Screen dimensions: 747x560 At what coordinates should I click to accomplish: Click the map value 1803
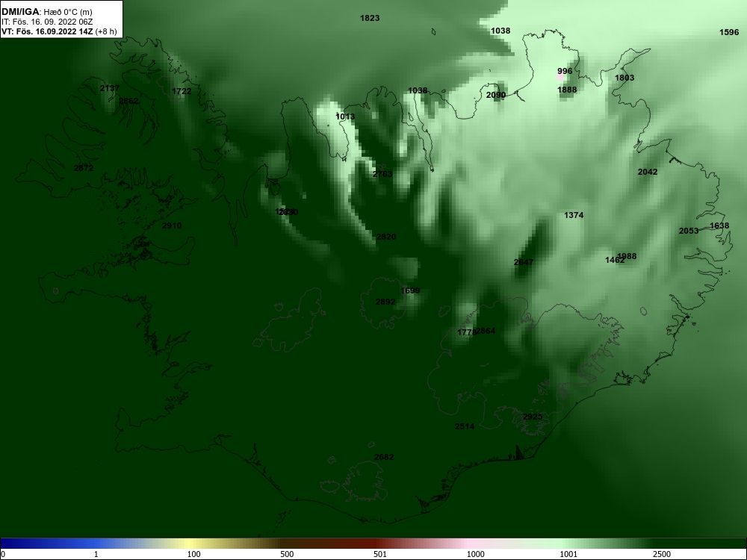(624, 78)
